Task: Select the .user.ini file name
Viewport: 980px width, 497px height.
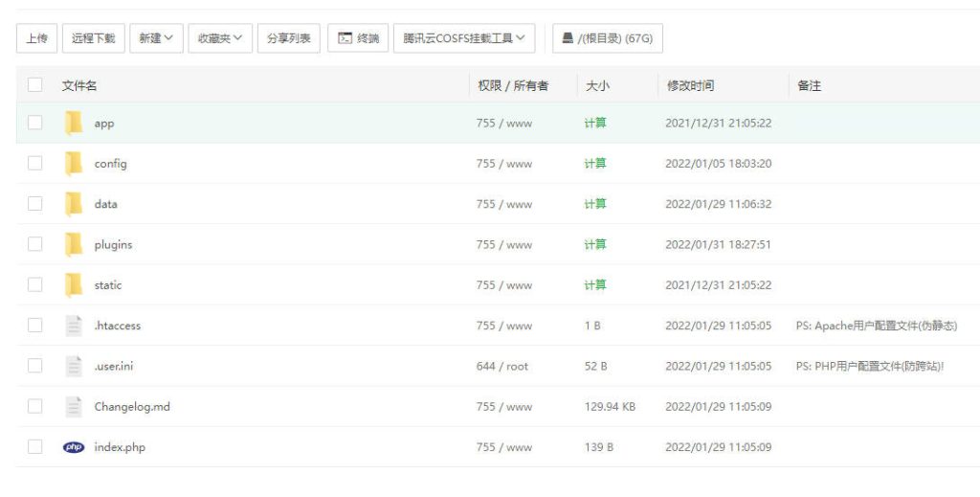Action: point(114,366)
